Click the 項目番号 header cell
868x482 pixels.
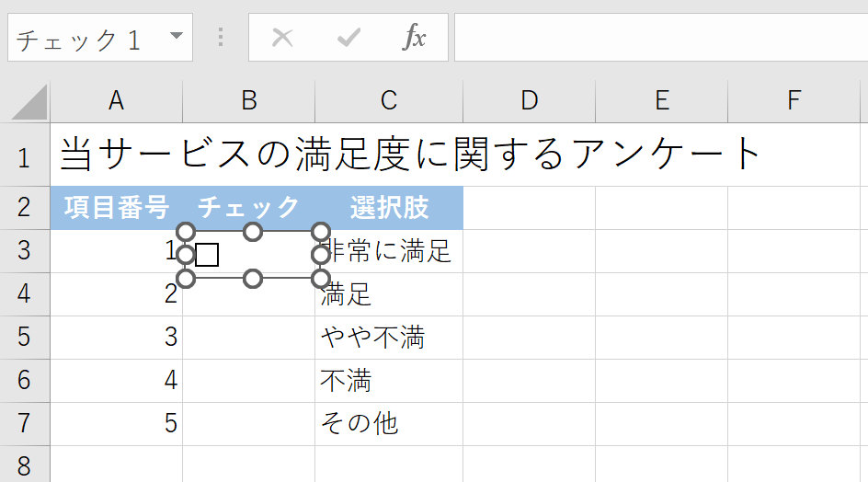(116, 207)
